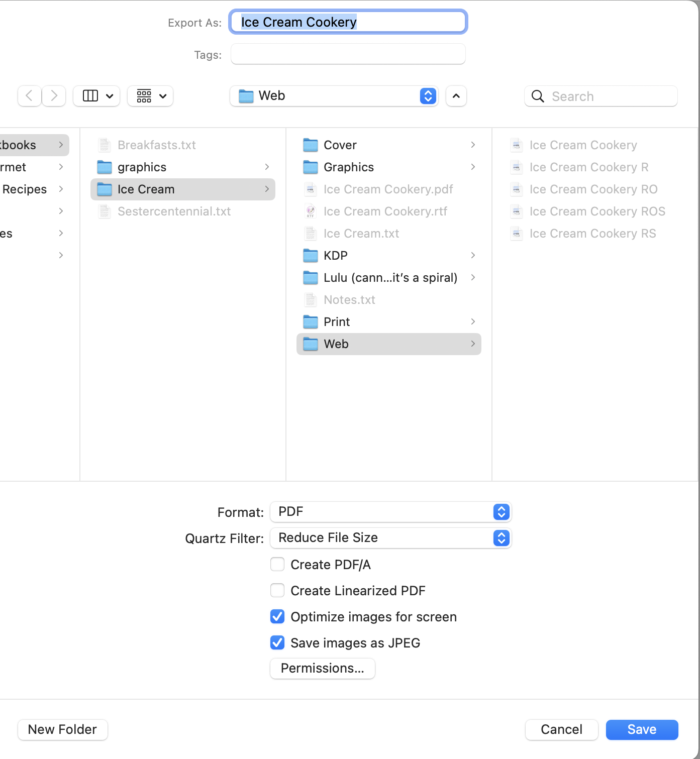This screenshot has height=759, width=700.
Task: Open the group-by grid icon menu
Action: pyautogui.click(x=150, y=96)
